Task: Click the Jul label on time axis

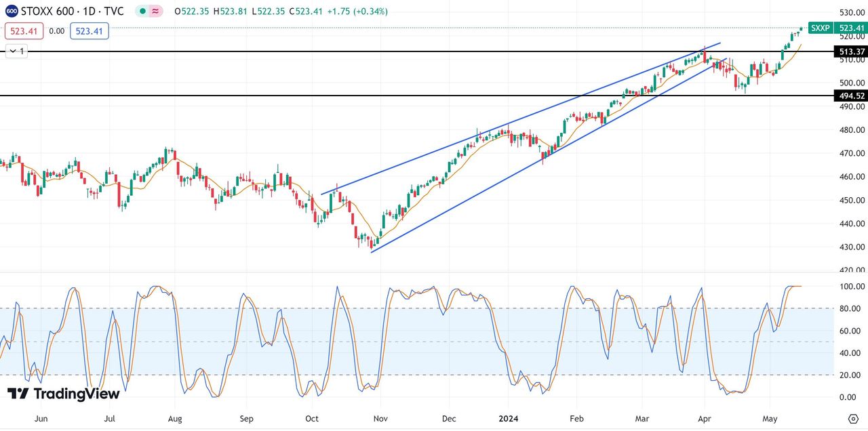Action: click(x=110, y=419)
